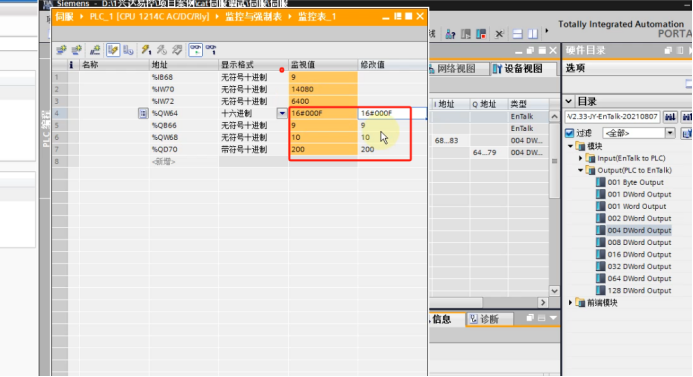Collapse Output(PLC to EnTalk) folder

point(581,170)
